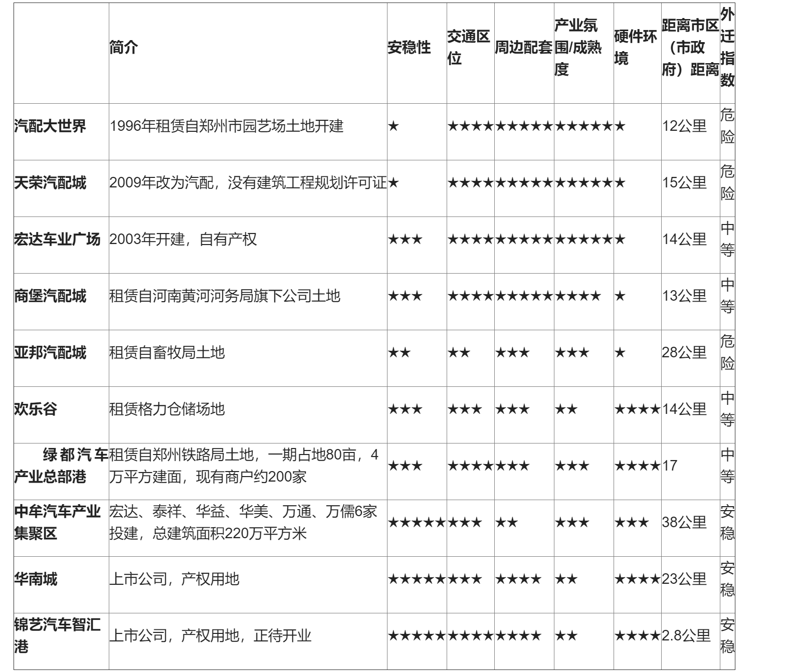The width and height of the screenshot is (785, 672).
Task: Click 汽配大世界's 危险 relocation index
Action: pos(727,126)
